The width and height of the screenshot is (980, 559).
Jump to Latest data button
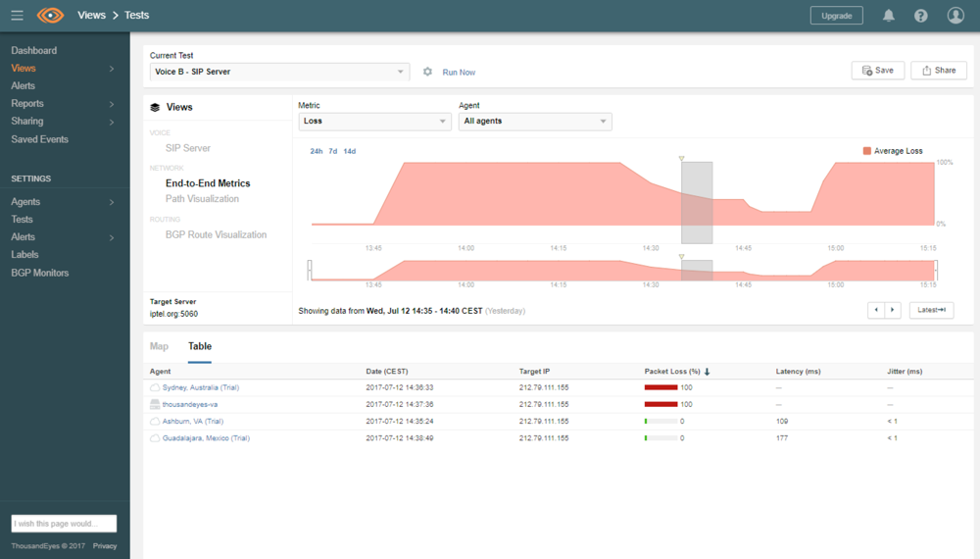[931, 310]
